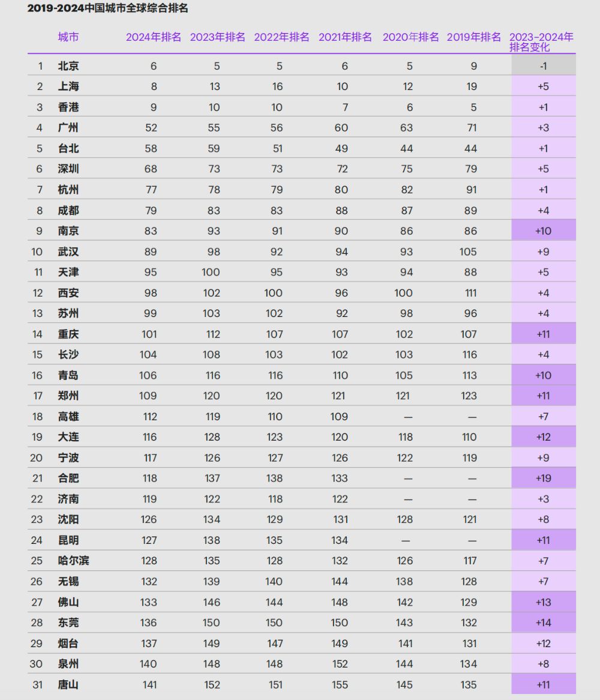Select the 深圳 city name

[68, 169]
